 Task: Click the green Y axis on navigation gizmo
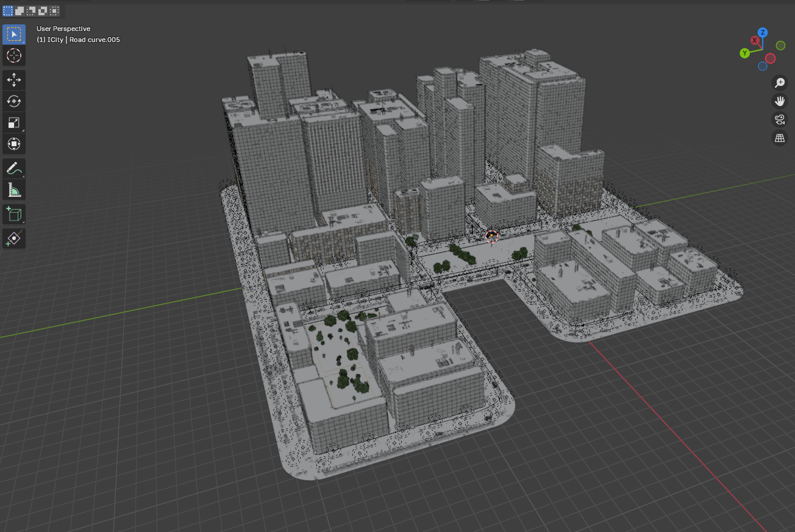point(744,54)
